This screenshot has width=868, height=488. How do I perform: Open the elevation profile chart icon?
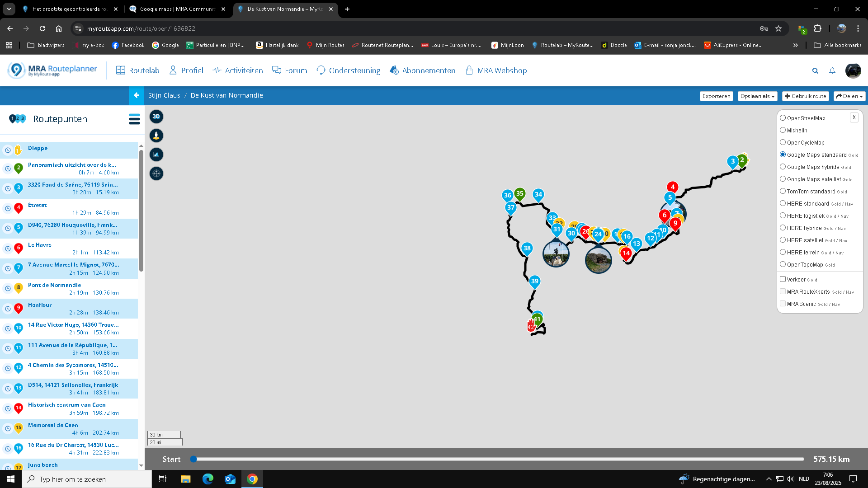[156, 155]
